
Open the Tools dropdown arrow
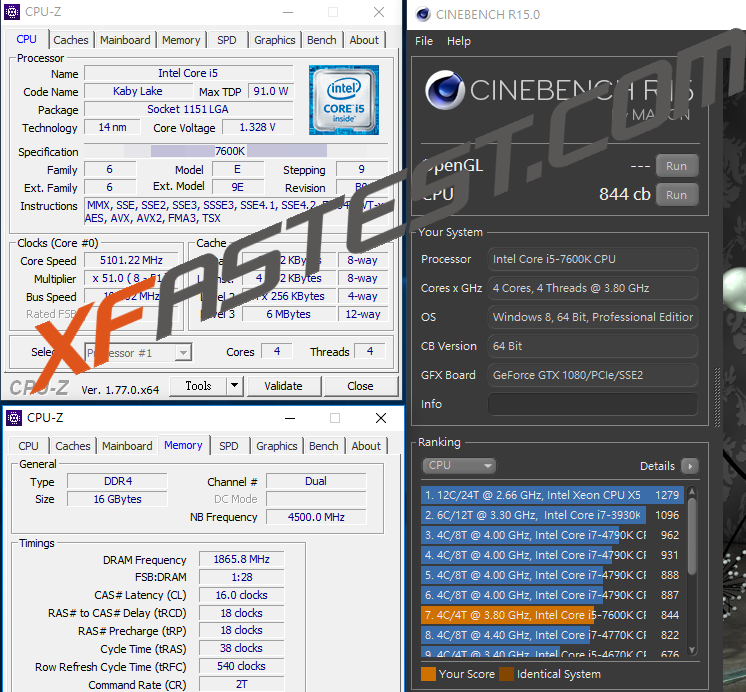click(x=234, y=386)
